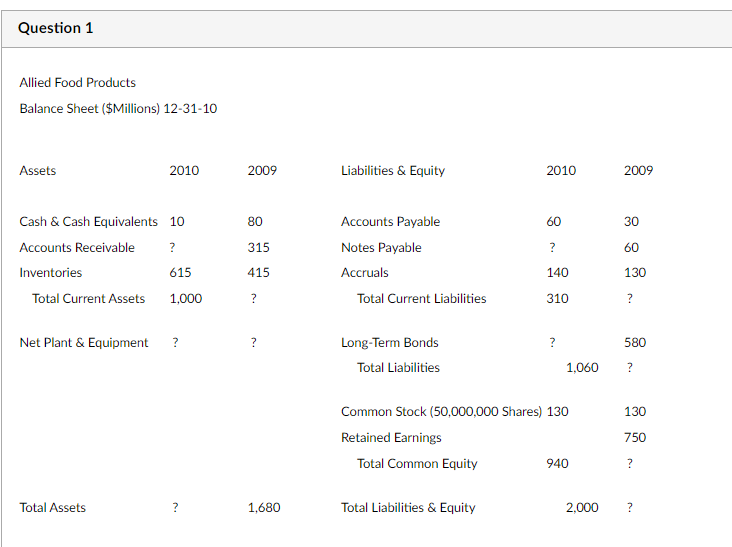Viewport: 732px width, 547px height.
Task: Select Total Liabilities value 1,060
Action: tap(582, 368)
